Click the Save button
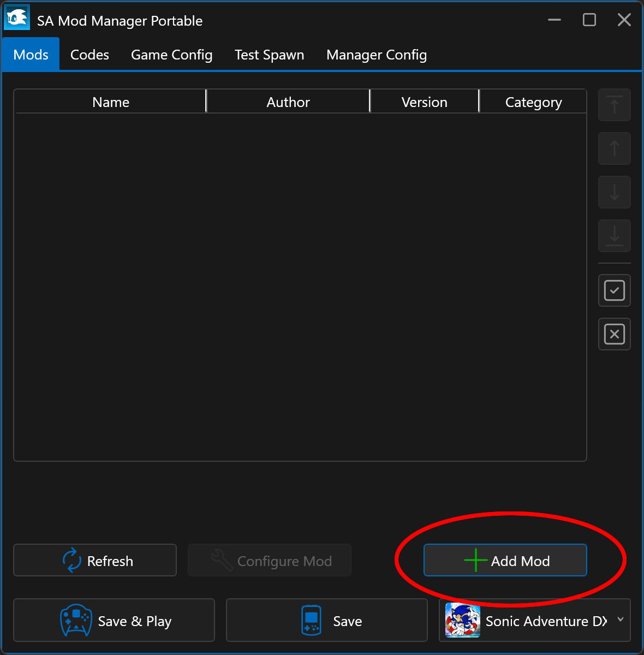644x655 pixels. tap(327, 621)
